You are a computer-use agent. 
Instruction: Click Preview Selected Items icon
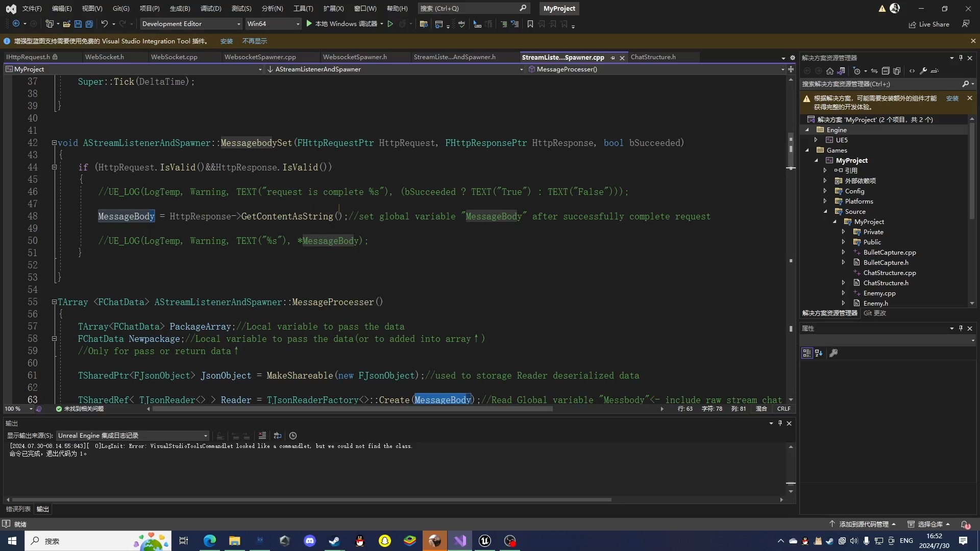coord(935,71)
